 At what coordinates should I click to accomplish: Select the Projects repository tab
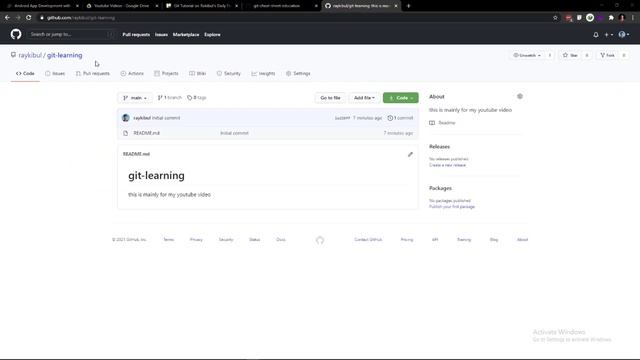(166, 73)
